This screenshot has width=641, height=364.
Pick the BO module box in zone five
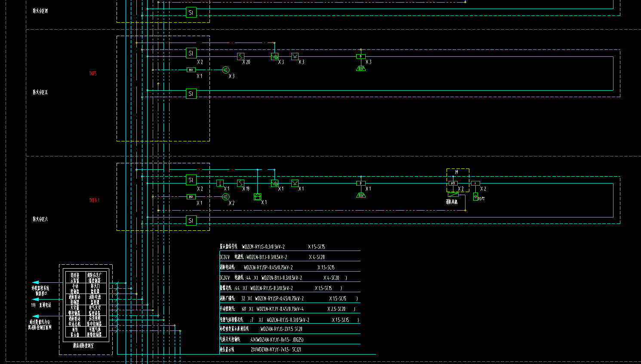(x=191, y=70)
